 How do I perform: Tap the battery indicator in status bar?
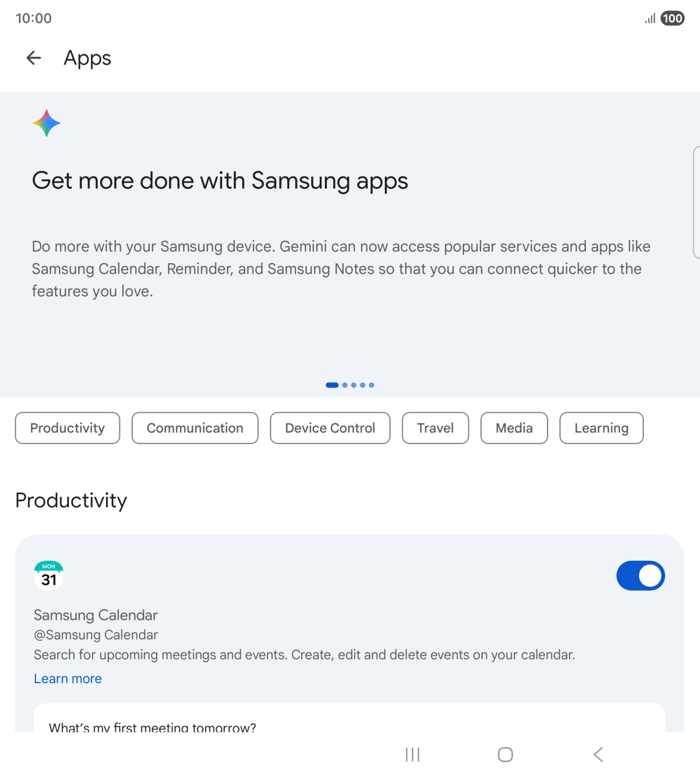(x=672, y=19)
